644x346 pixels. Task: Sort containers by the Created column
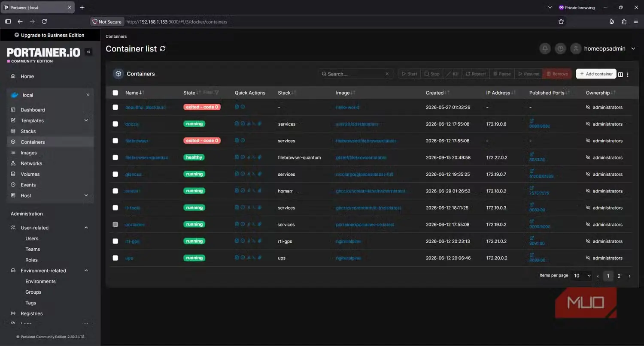[x=437, y=93]
